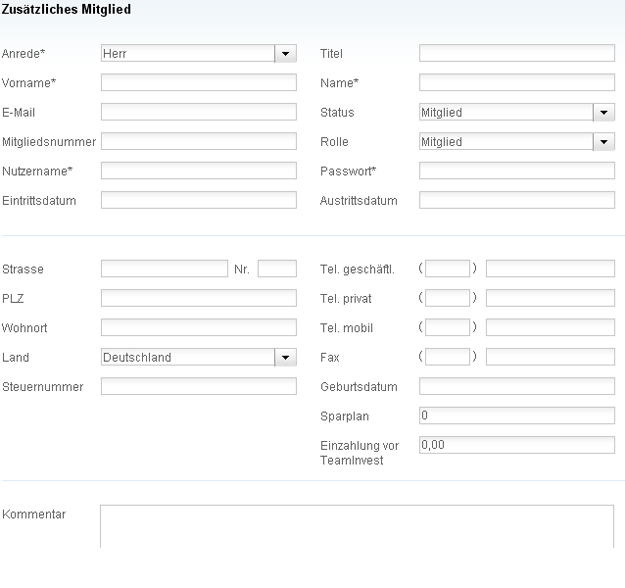Click the Tel. privat number field

pos(550,298)
